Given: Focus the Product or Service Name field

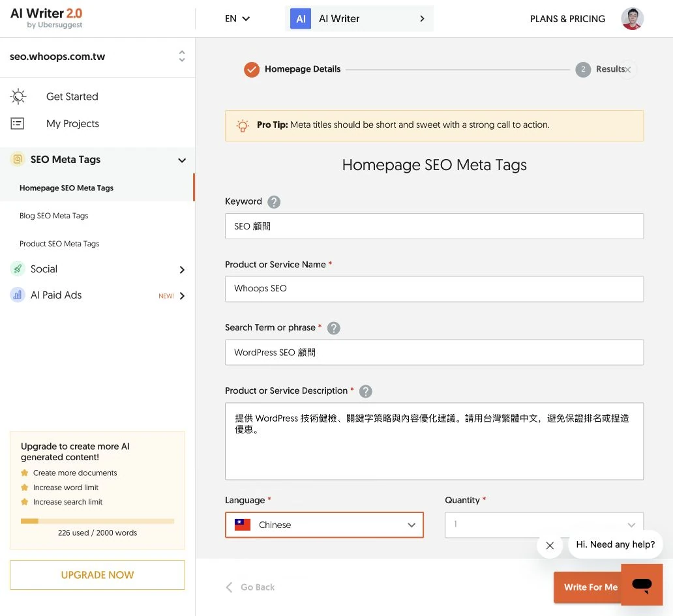Looking at the screenshot, I should 434,289.
